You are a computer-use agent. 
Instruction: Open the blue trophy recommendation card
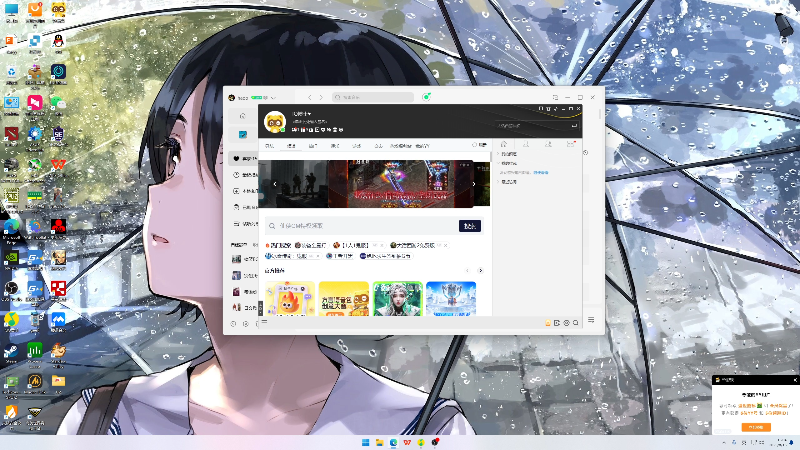tap(451, 298)
